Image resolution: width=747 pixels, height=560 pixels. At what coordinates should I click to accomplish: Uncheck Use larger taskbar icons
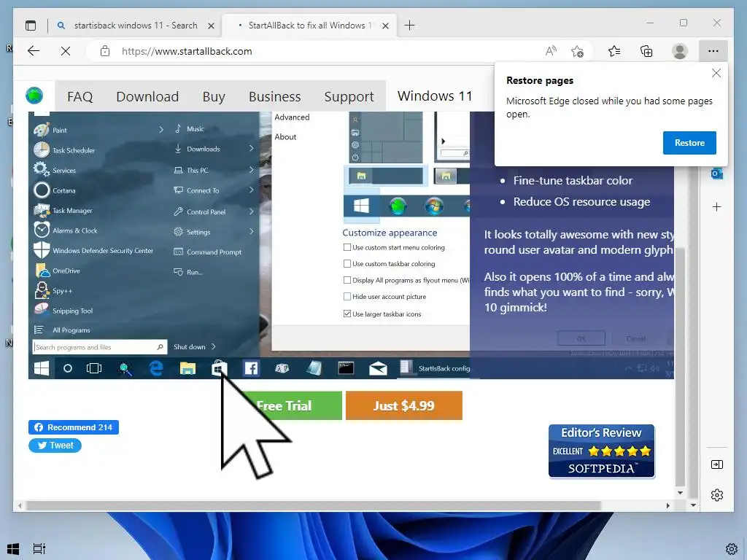pos(347,314)
